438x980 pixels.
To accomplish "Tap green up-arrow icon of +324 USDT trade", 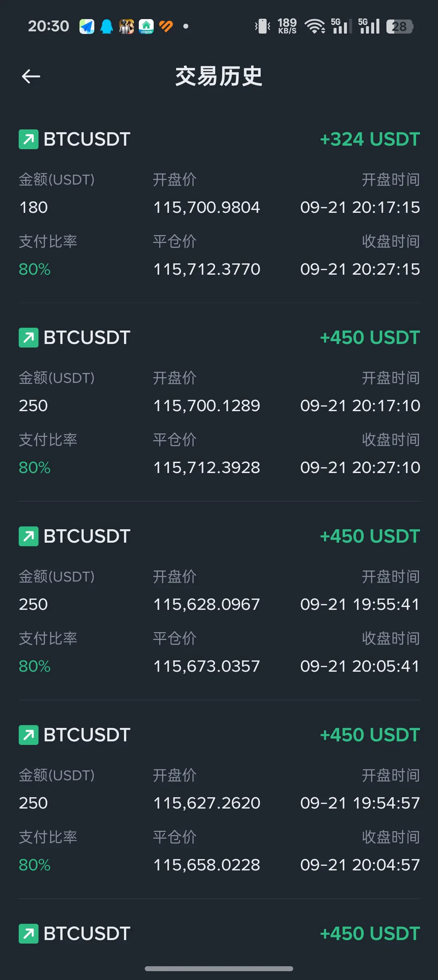I will point(29,139).
